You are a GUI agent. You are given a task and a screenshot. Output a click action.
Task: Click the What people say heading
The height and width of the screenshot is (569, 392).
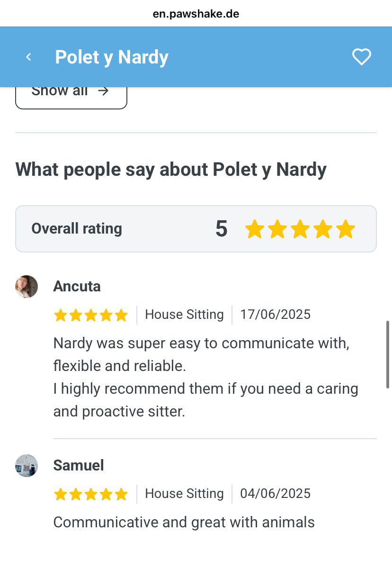pyautogui.click(x=171, y=170)
